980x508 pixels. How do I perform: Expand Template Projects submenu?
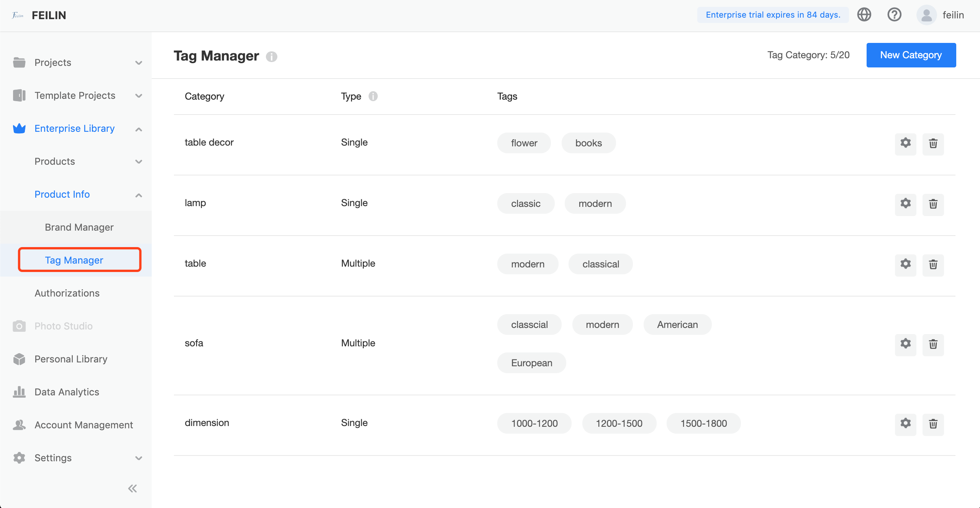[x=139, y=96]
